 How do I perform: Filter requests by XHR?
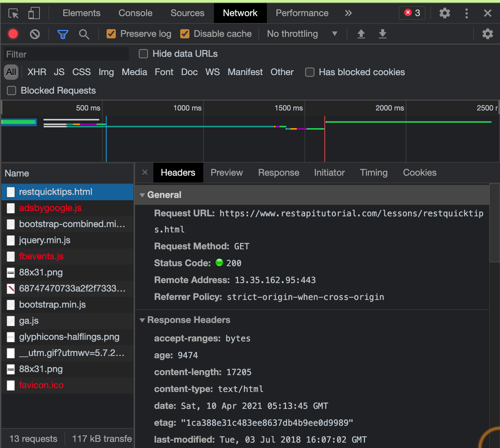click(37, 72)
